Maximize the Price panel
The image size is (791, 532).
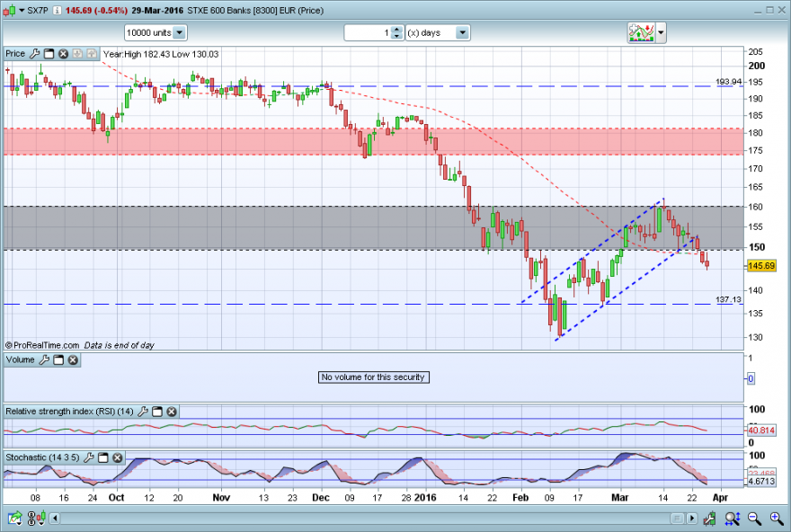(x=49, y=53)
